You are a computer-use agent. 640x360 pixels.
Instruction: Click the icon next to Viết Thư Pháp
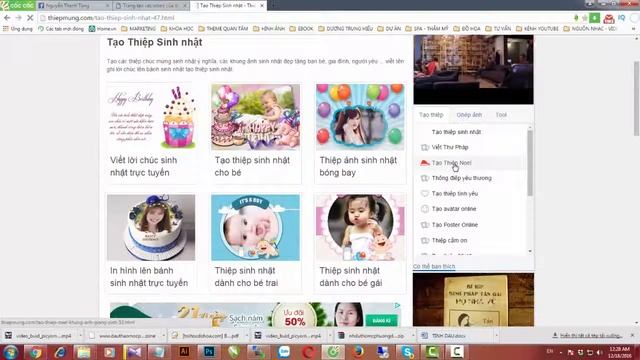pyautogui.click(x=424, y=147)
